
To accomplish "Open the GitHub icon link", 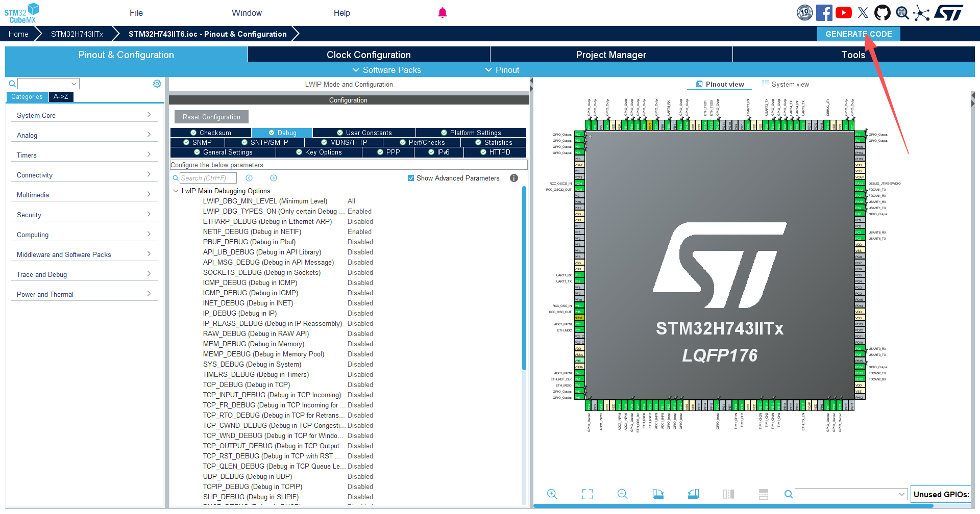I will coord(883,13).
